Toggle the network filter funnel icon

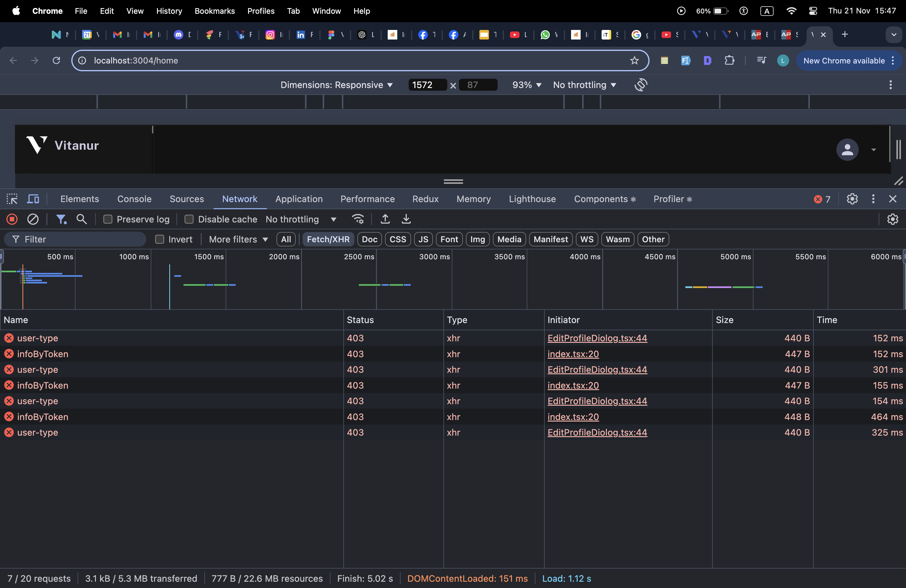point(61,219)
